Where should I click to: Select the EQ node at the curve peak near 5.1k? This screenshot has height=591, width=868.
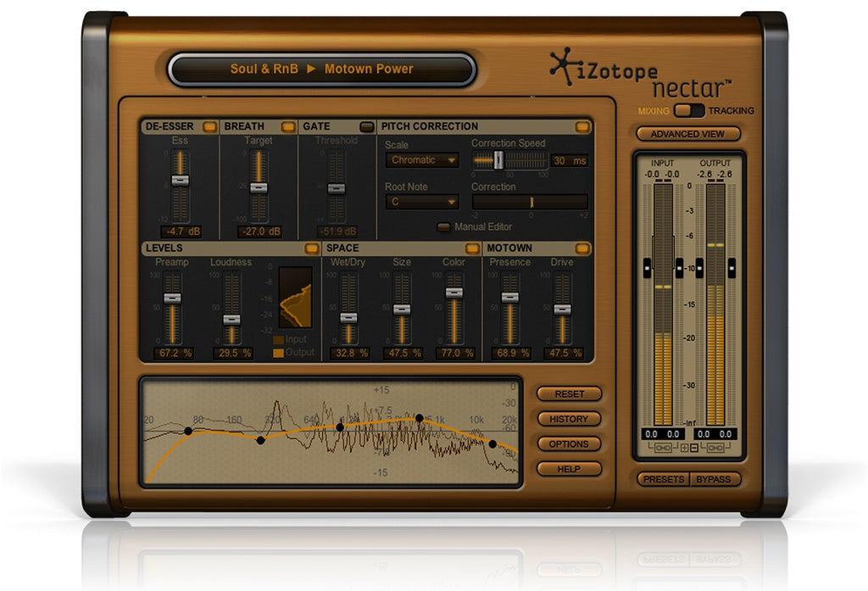(x=419, y=418)
